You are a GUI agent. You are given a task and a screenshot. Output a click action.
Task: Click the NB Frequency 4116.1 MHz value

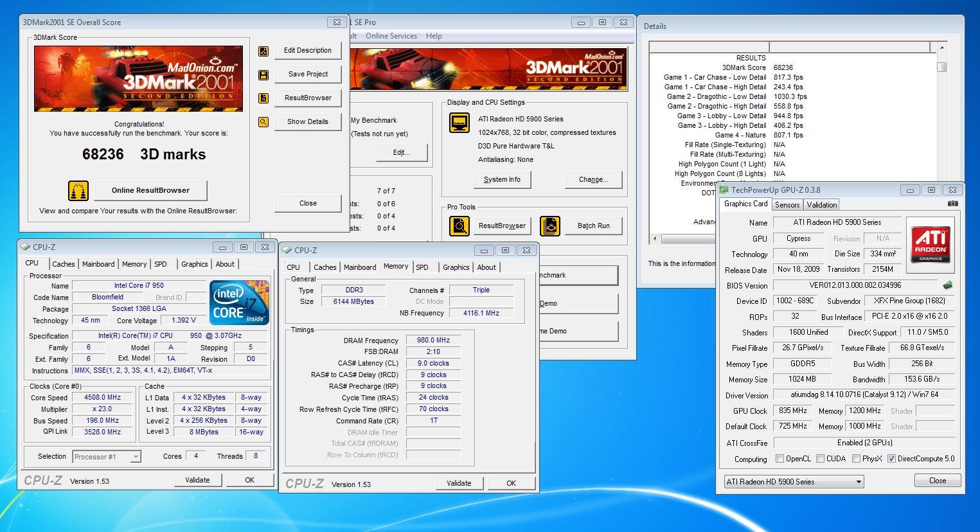(481, 313)
